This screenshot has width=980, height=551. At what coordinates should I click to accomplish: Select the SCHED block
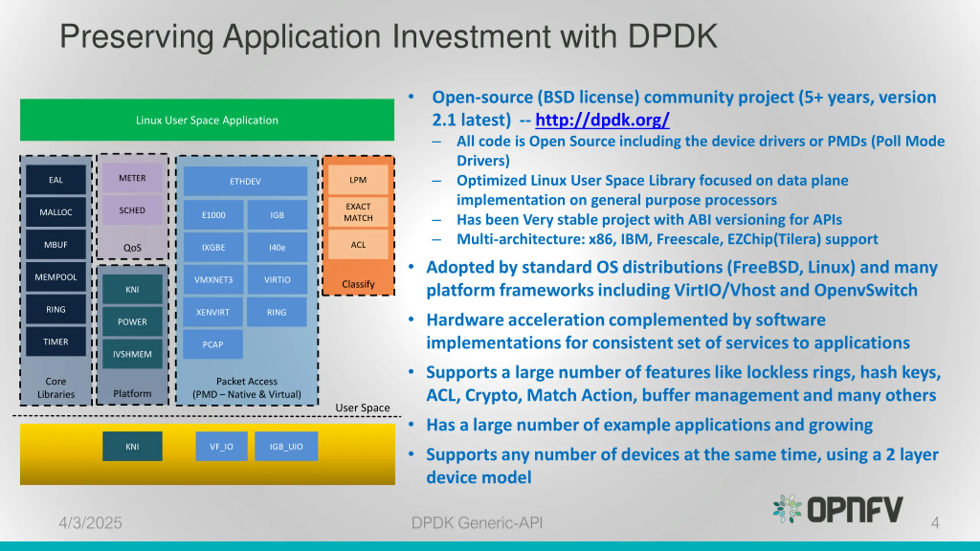[x=132, y=210]
